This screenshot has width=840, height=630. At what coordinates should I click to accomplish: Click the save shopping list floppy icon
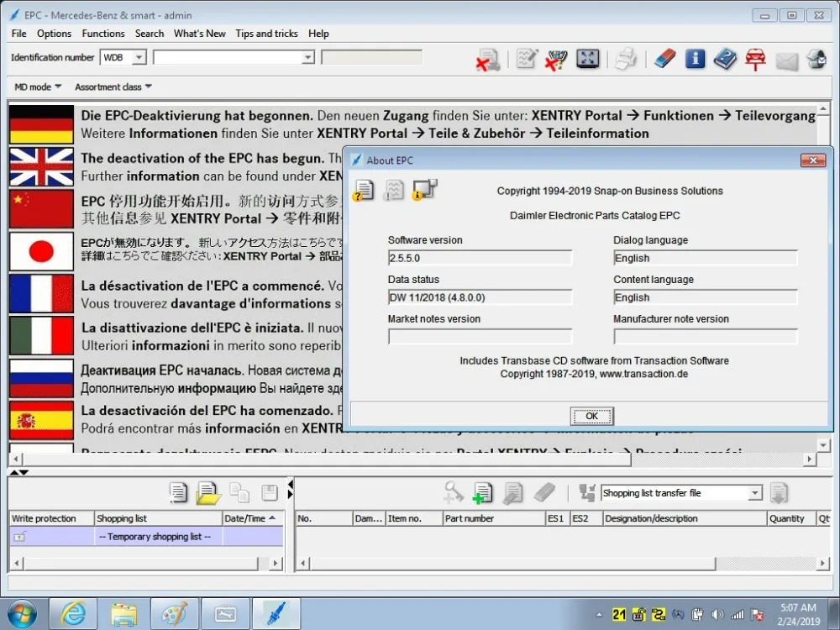pyautogui.click(x=270, y=493)
